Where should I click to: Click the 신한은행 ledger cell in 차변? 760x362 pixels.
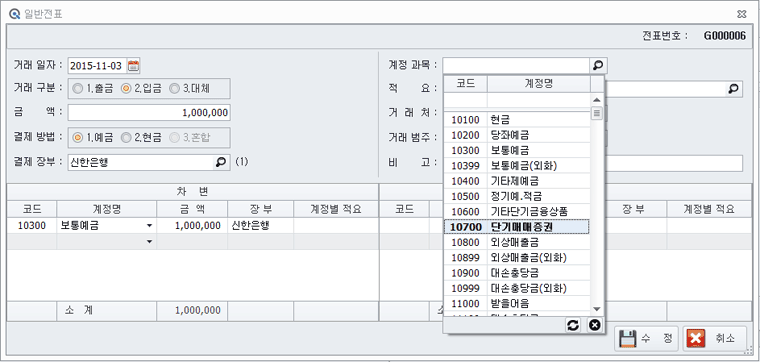tap(261, 226)
